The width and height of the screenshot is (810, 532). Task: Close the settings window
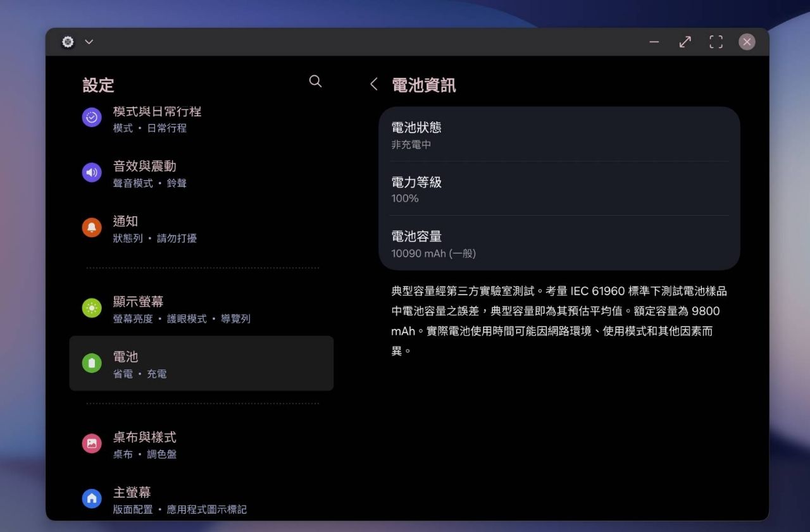pos(747,42)
